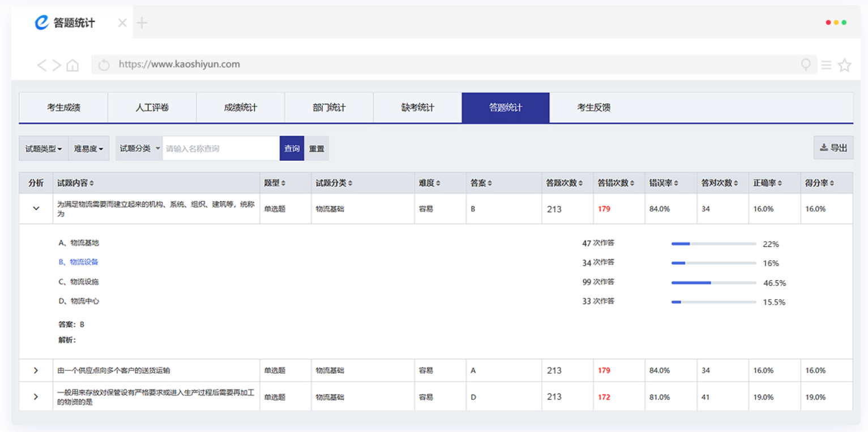Click the 查询 search button
Image resolution: width=868 pixels, height=432 pixels.
pyautogui.click(x=292, y=148)
